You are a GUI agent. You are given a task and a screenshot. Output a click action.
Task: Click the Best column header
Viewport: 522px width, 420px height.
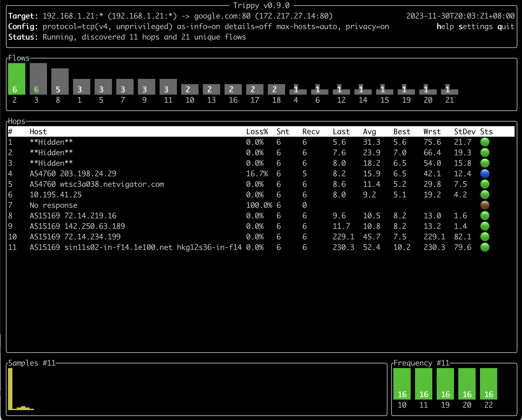(402, 131)
